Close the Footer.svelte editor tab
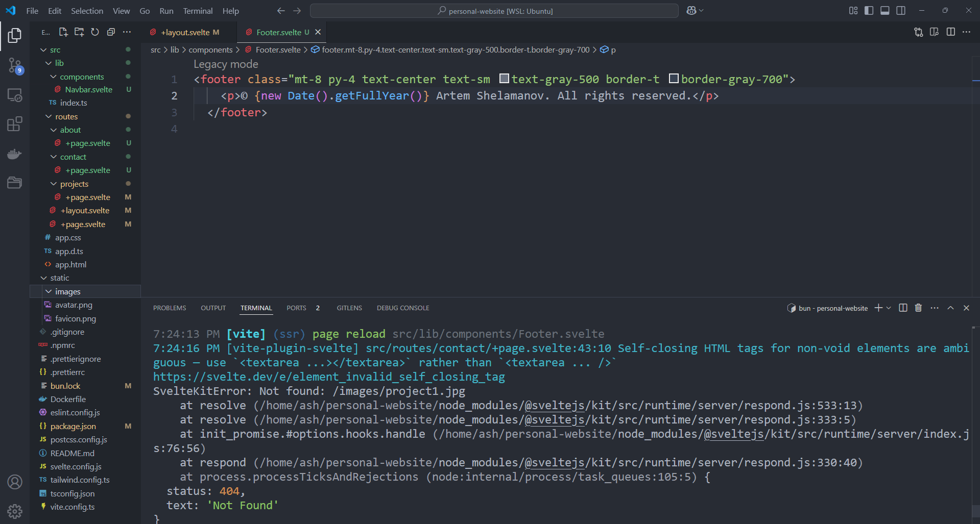 tap(318, 32)
